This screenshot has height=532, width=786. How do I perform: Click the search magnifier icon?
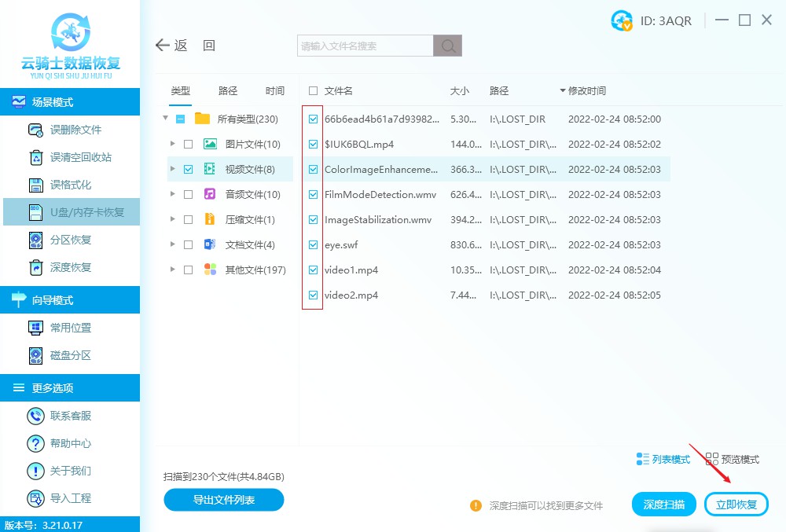[448, 46]
